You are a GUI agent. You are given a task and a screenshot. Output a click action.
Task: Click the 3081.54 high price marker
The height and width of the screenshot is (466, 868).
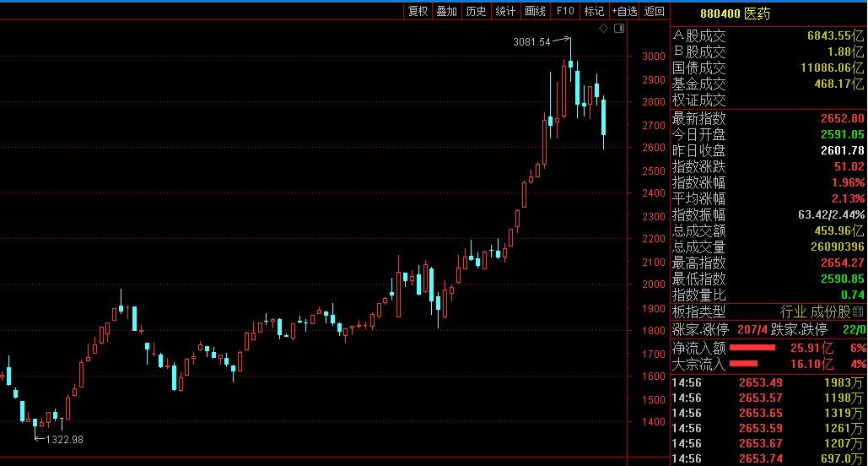(531, 41)
